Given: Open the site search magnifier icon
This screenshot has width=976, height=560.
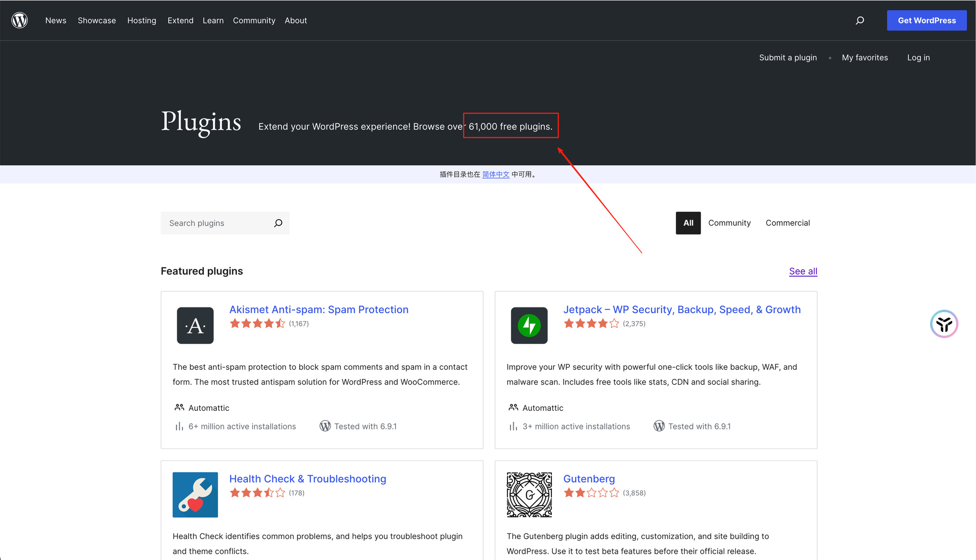Looking at the screenshot, I should (x=860, y=20).
